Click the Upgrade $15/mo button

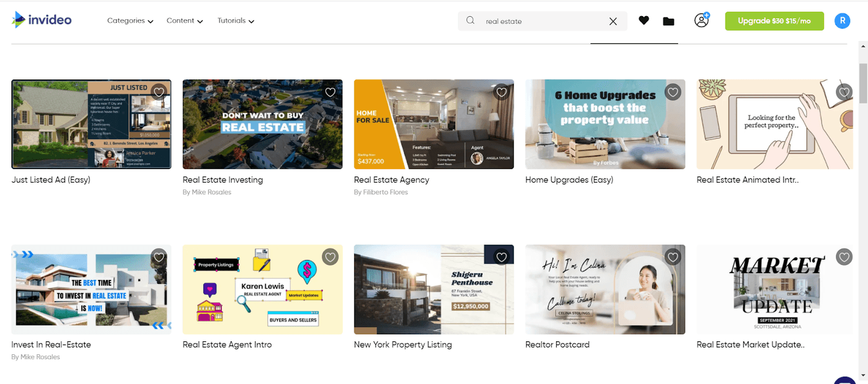[x=774, y=20]
